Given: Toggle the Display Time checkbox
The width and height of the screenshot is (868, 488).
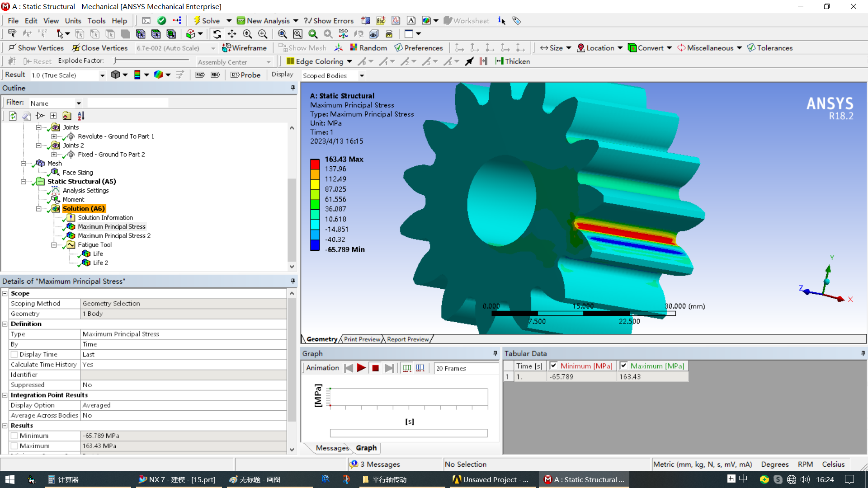Looking at the screenshot, I should [x=14, y=355].
